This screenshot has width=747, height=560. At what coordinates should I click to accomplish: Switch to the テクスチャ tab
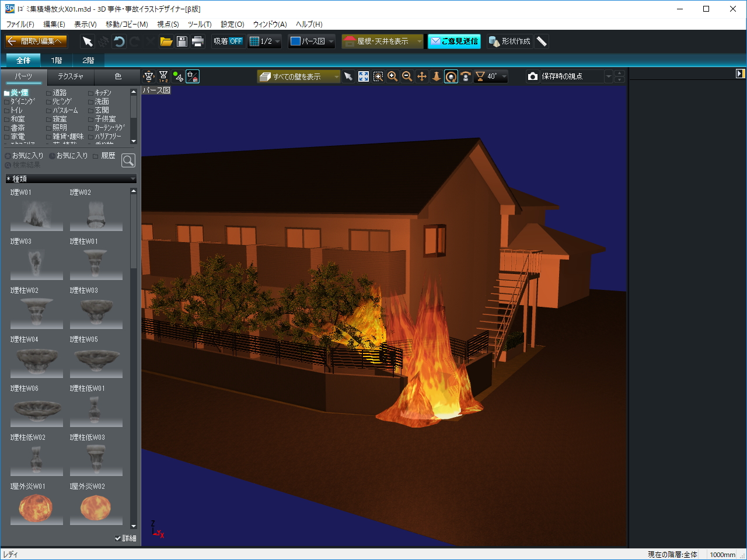pos(71,76)
